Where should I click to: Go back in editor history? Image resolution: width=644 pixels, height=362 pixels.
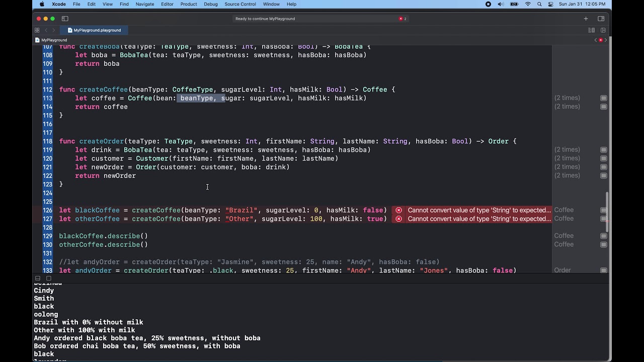click(x=46, y=30)
